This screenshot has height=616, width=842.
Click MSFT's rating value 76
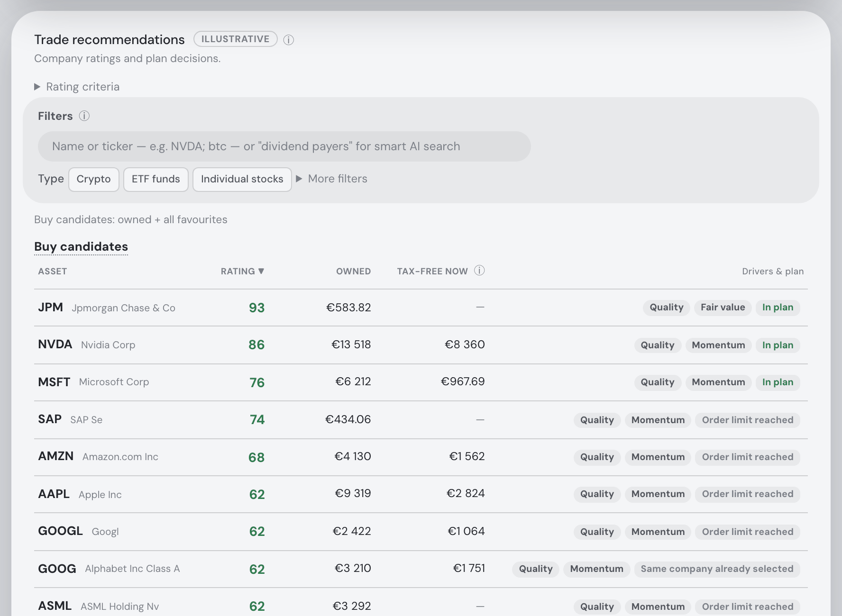[257, 383]
